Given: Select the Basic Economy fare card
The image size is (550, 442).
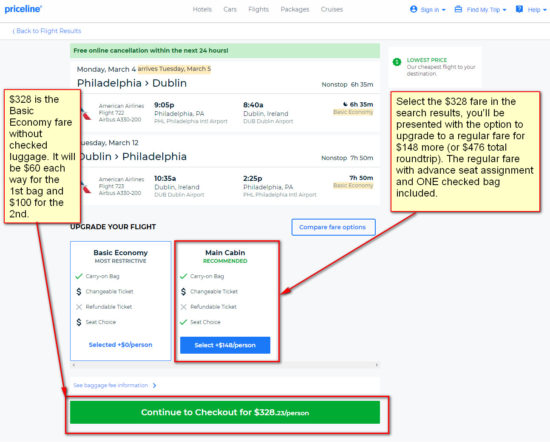Looking at the screenshot, I should (x=121, y=301).
